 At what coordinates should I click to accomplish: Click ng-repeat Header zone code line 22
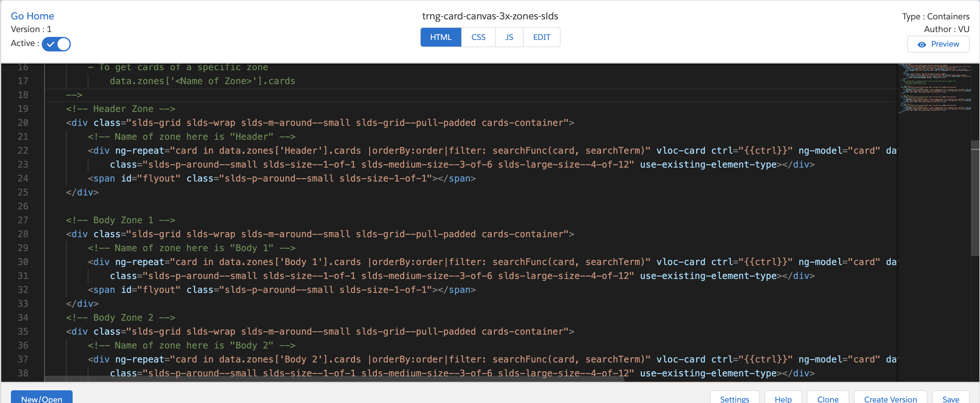(x=493, y=151)
